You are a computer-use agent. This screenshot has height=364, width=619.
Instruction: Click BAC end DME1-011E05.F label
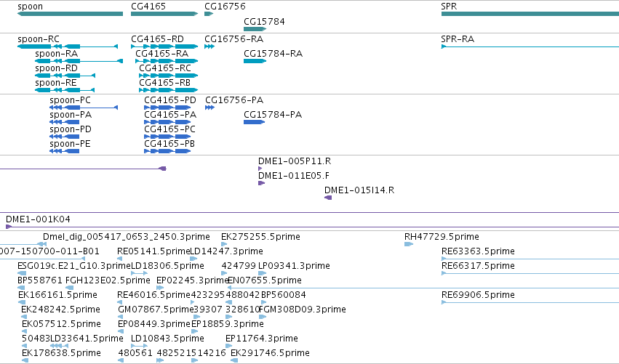click(294, 176)
